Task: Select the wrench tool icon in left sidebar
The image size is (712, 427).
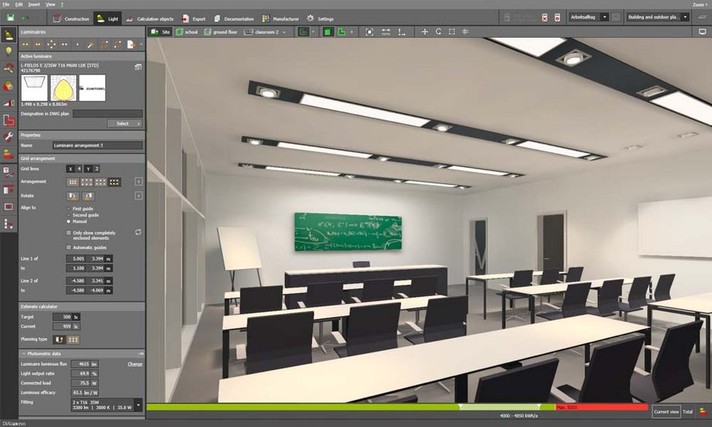Action: (x=8, y=137)
